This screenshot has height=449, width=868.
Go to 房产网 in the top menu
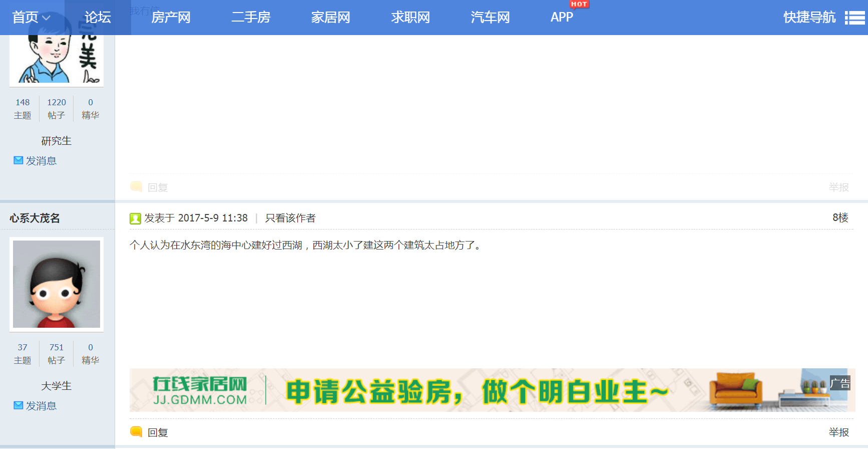pyautogui.click(x=171, y=18)
